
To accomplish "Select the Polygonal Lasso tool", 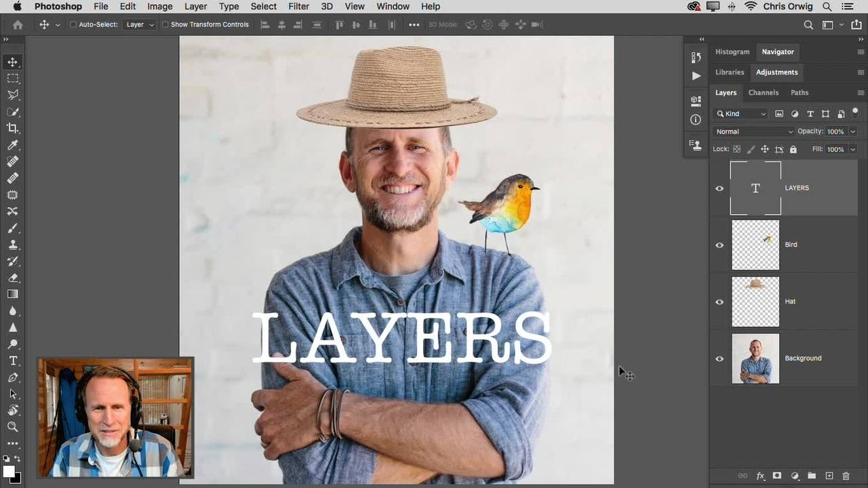I will click(13, 95).
